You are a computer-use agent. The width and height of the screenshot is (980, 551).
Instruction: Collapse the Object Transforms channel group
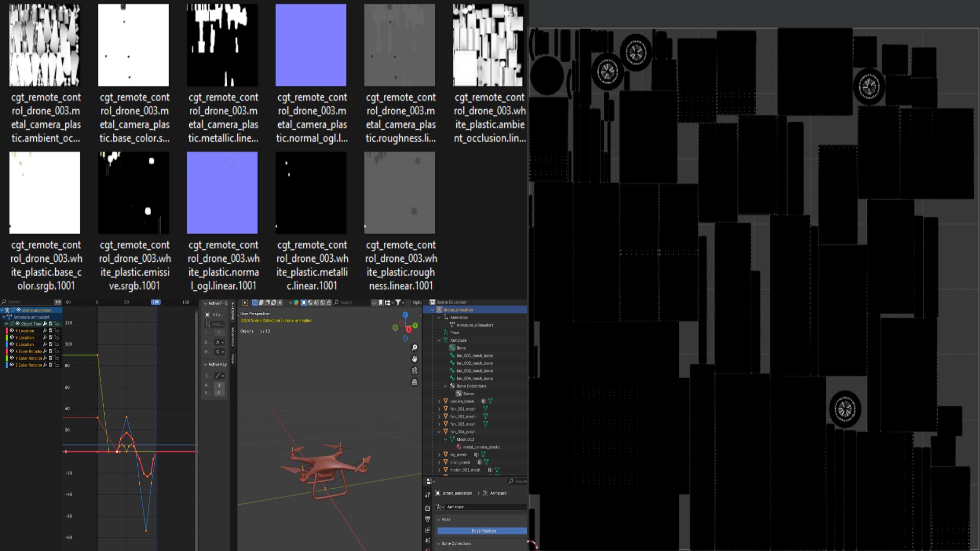(x=7, y=323)
